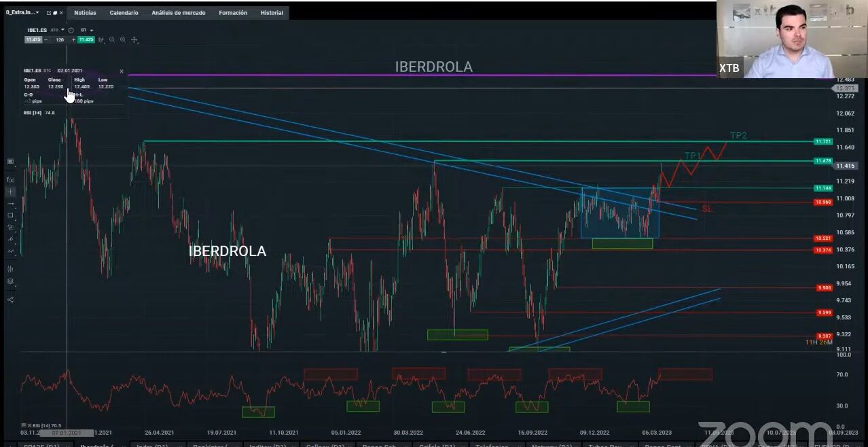Click the current price 11.415 axis label

click(x=846, y=166)
